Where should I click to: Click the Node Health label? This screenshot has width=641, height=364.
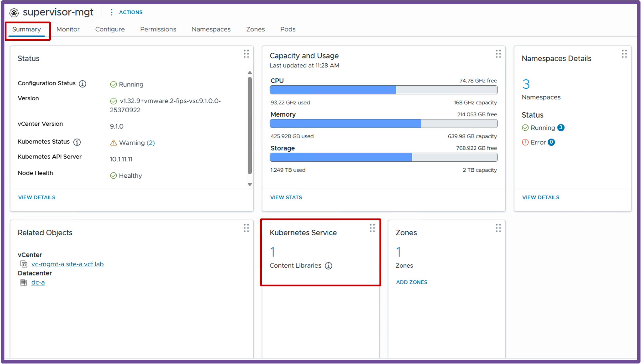pos(35,173)
